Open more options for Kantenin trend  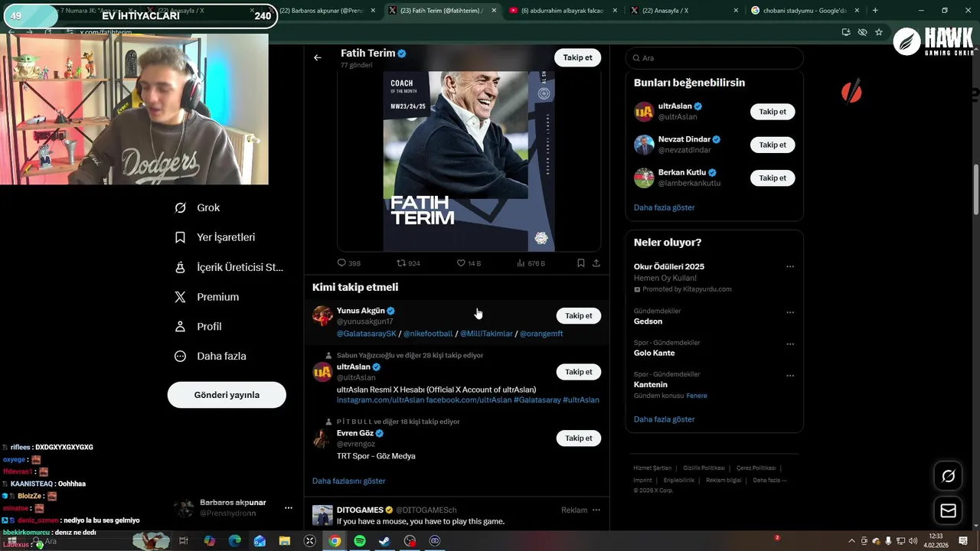(x=790, y=376)
